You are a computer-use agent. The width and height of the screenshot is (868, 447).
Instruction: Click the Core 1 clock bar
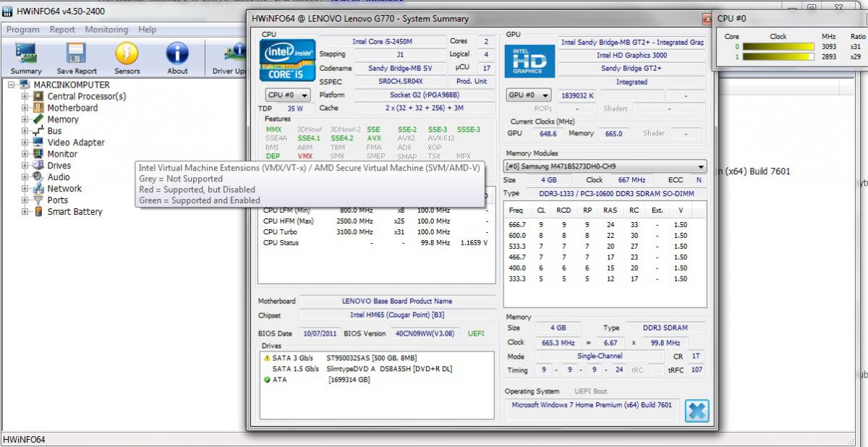778,56
